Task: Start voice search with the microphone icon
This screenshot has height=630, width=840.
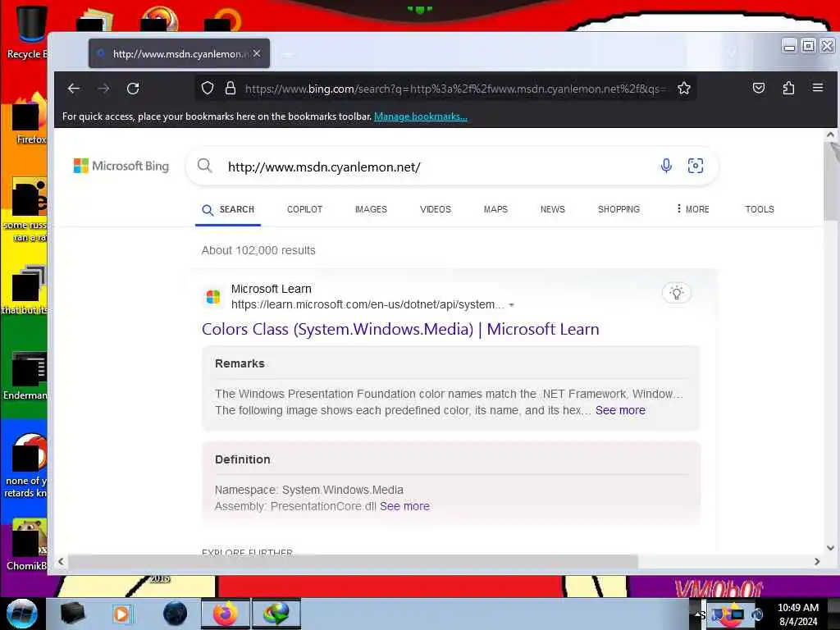Action: coord(666,166)
